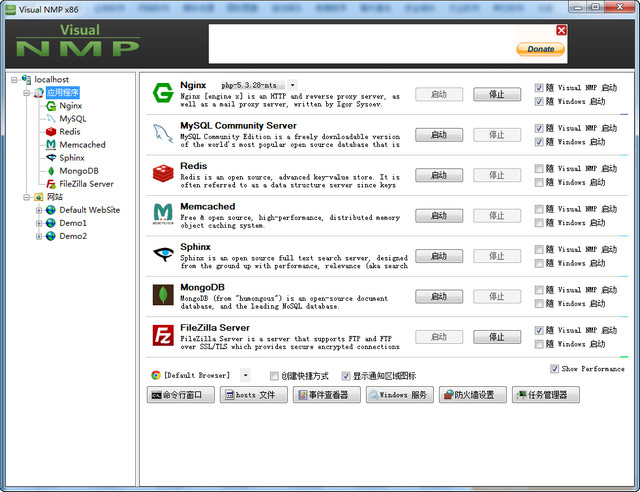The width and height of the screenshot is (640, 492).
Task: Click the Nginx icon in the tree
Action: click(x=51, y=106)
